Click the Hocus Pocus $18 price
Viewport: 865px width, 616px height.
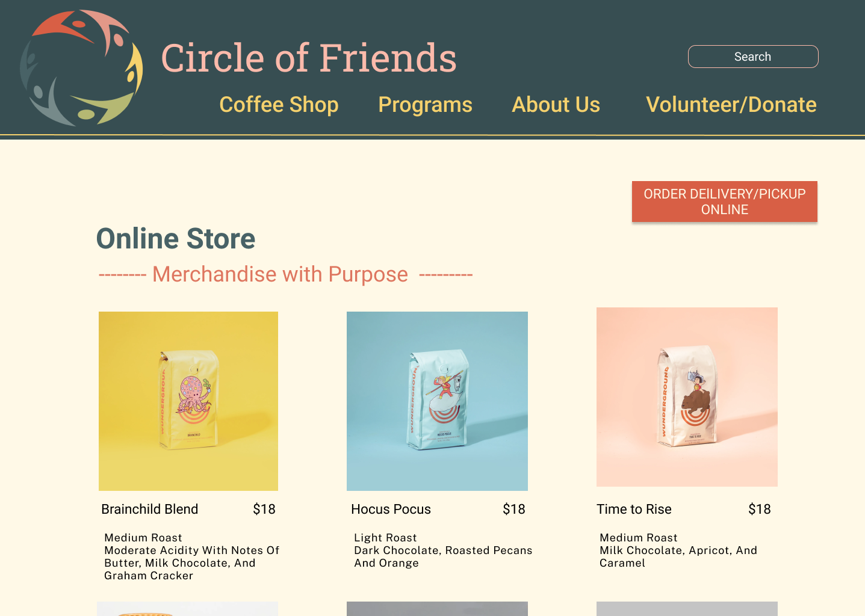pos(514,509)
